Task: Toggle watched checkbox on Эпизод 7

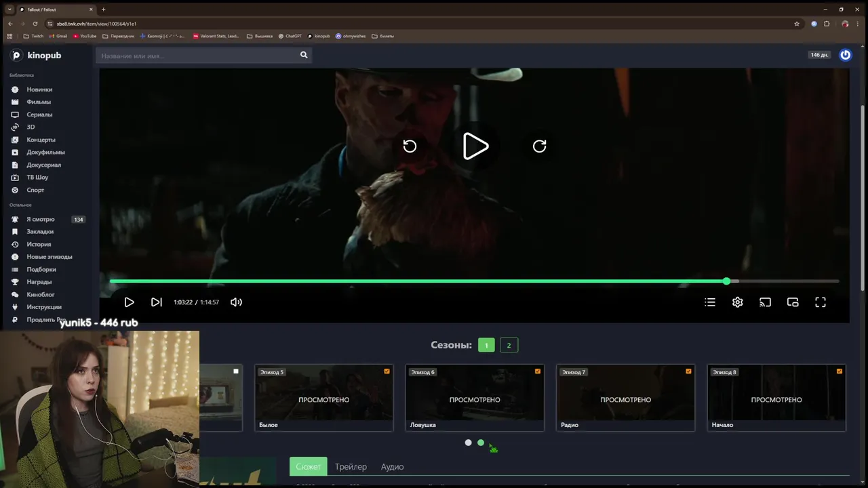Action: [x=688, y=371]
